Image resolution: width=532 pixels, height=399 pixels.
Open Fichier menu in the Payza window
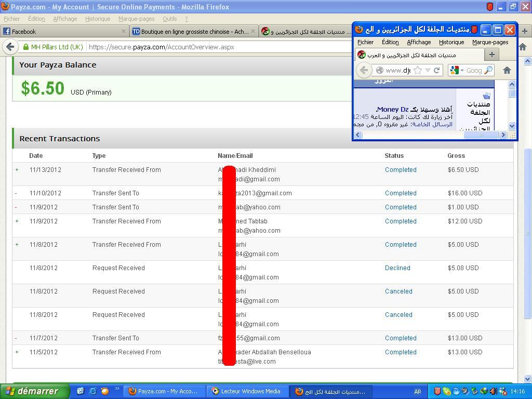coord(11,19)
